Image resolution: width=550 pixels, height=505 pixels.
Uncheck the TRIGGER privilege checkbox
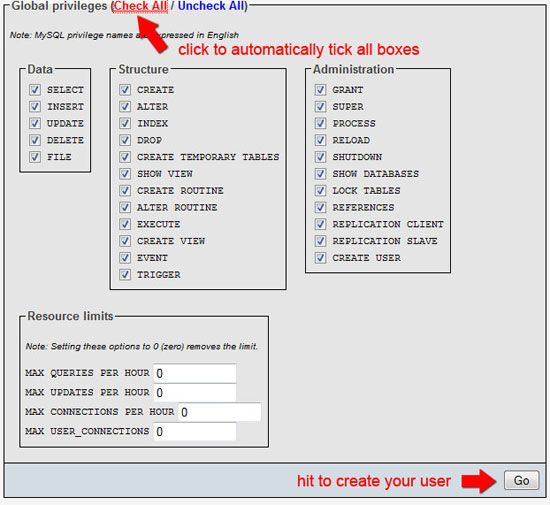pyautogui.click(x=125, y=274)
